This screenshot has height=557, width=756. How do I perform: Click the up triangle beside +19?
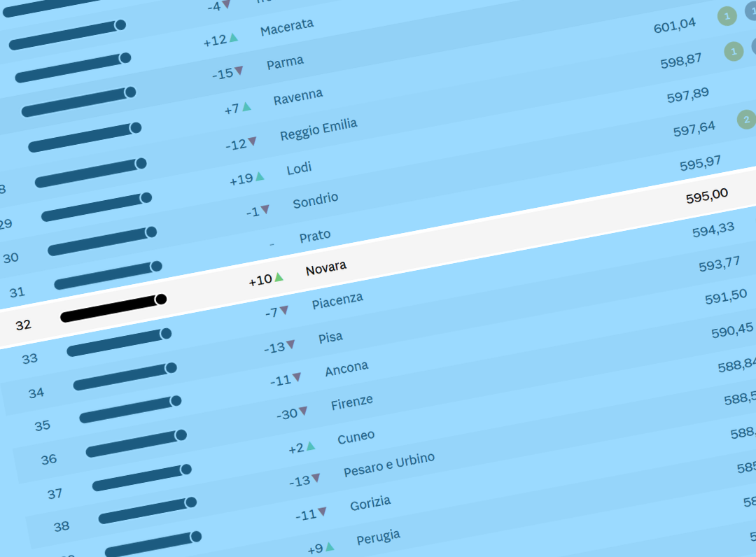coord(260,176)
